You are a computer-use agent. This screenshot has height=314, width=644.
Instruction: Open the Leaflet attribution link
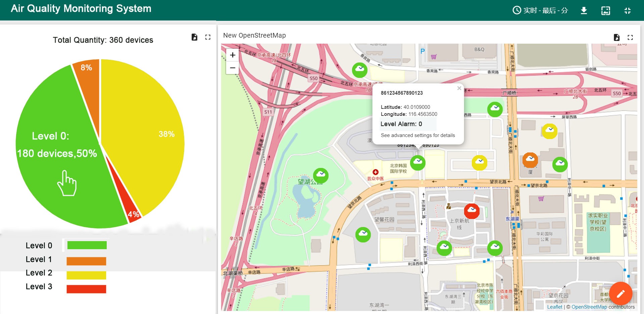tap(554, 307)
